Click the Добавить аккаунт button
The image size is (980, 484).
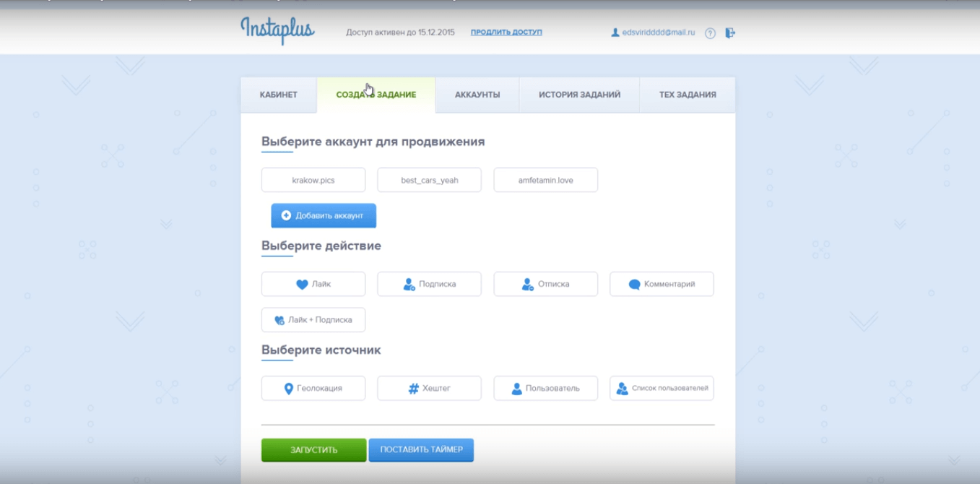[x=324, y=215]
